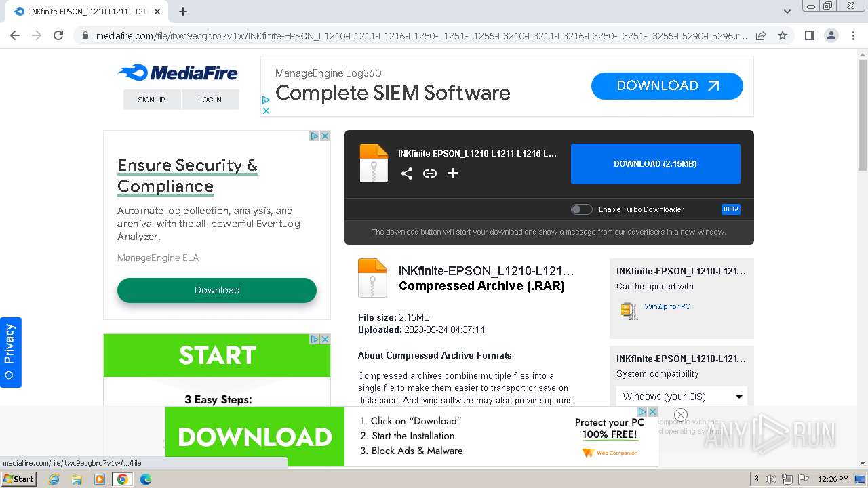Screen dimensions: 868x488
Task: Open Microsoft Edge from taskbar
Action: coord(145,479)
